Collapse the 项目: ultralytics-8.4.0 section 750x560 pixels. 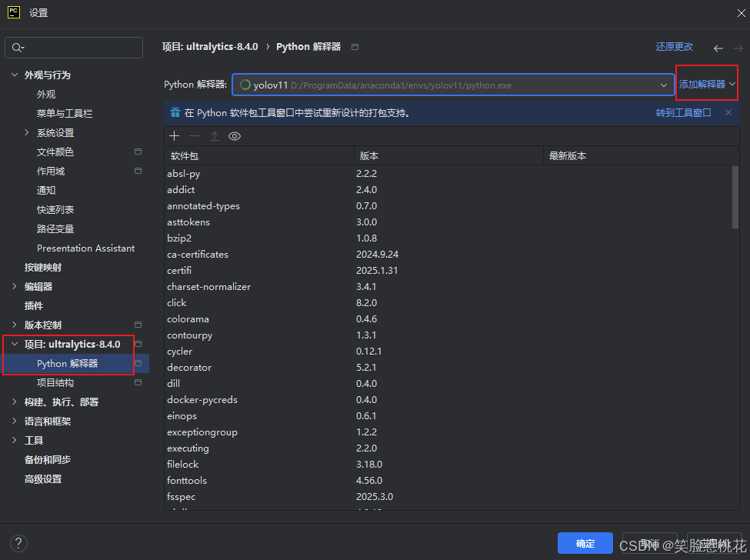[15, 344]
